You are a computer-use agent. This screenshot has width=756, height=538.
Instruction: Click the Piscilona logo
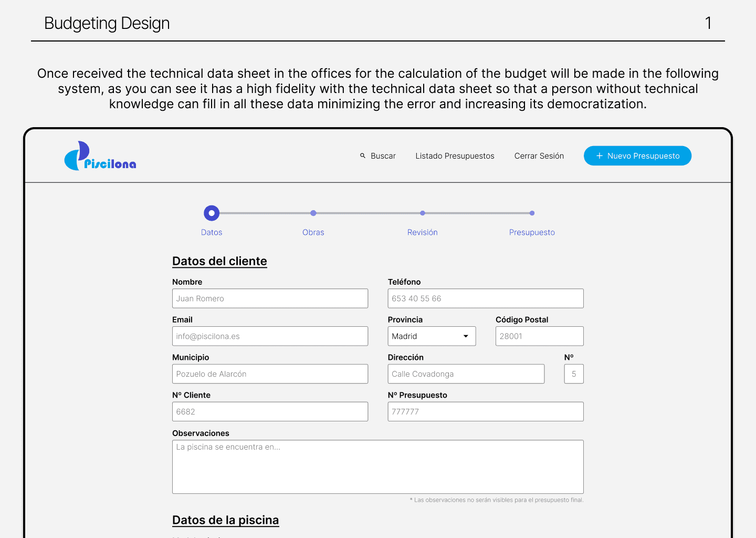click(x=100, y=156)
